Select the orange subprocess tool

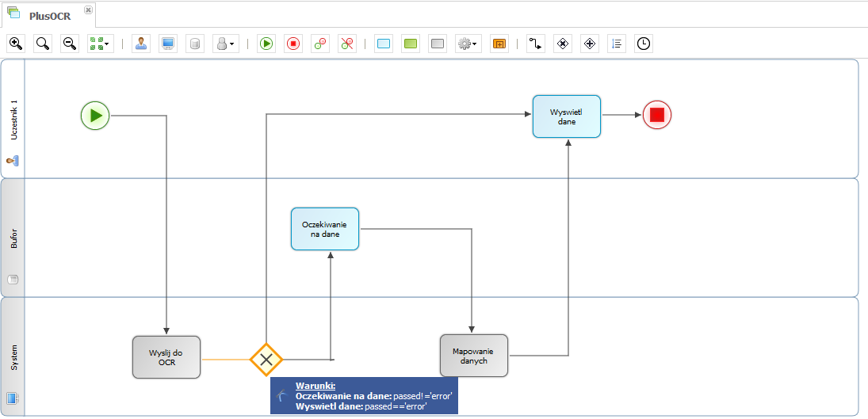point(499,44)
